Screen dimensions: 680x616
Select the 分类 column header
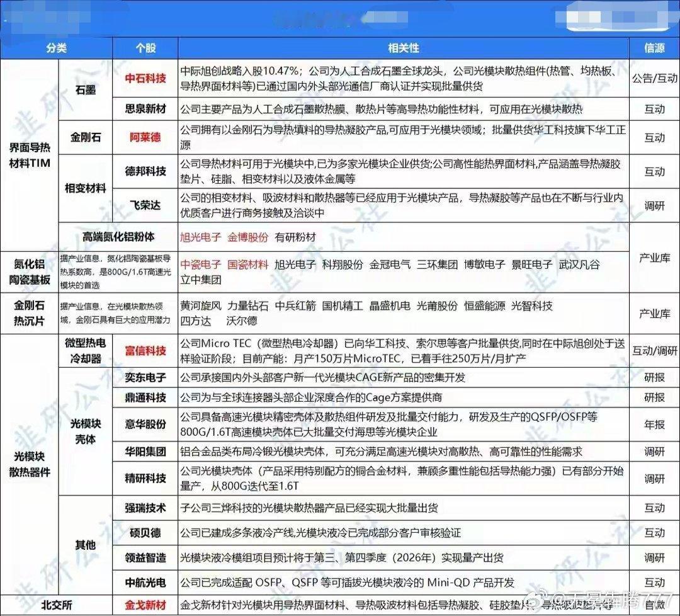click(57, 48)
